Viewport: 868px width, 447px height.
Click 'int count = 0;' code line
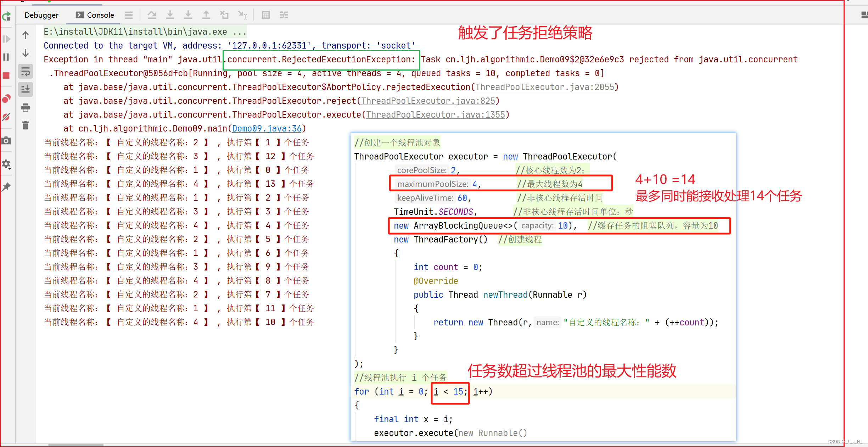(x=448, y=267)
